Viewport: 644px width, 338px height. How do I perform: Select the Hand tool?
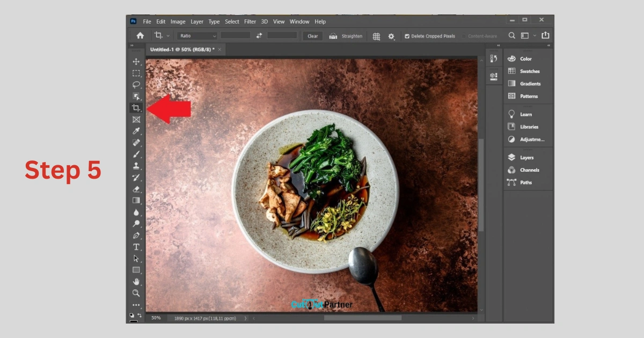pos(136,281)
